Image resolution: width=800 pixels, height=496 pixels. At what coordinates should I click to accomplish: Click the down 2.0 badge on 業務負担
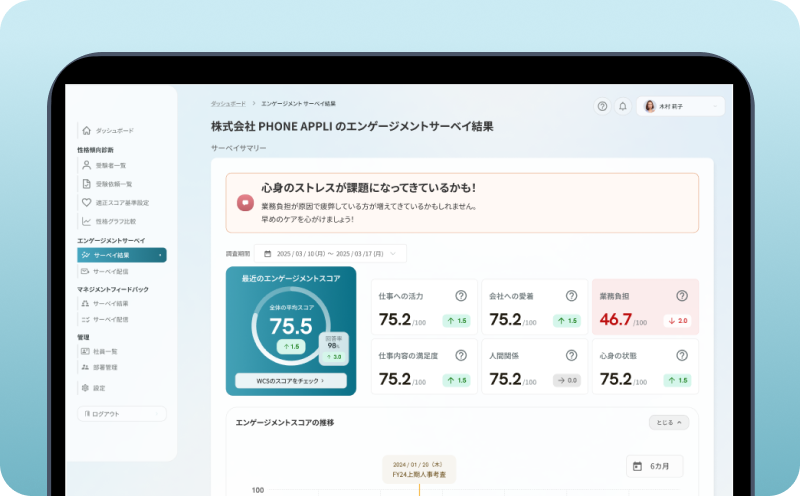[x=678, y=321]
